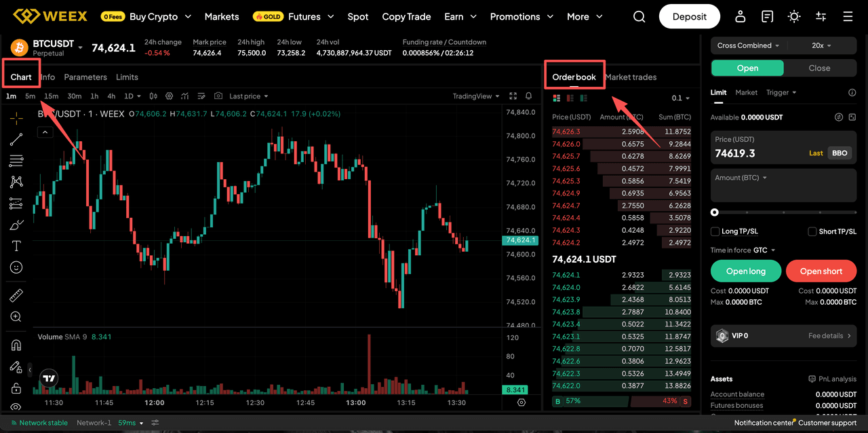This screenshot has height=433, width=868.
Task: Open the Copy Trade menu item
Action: point(406,16)
